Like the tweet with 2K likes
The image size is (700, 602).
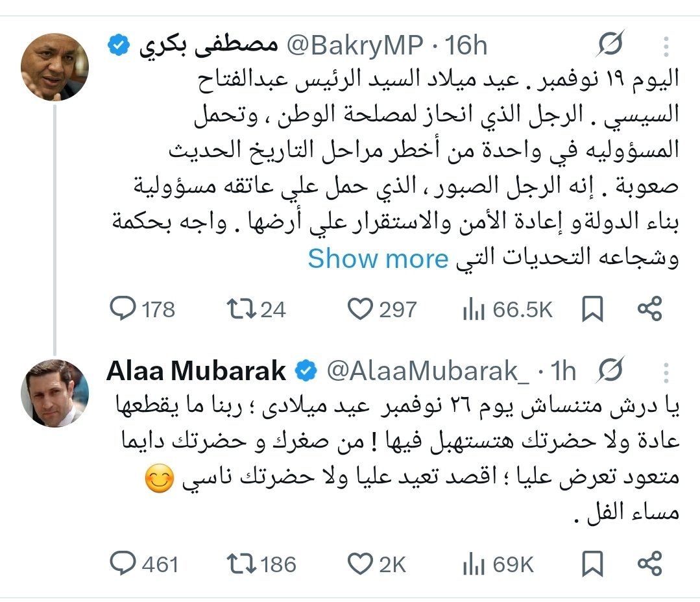click(x=360, y=564)
